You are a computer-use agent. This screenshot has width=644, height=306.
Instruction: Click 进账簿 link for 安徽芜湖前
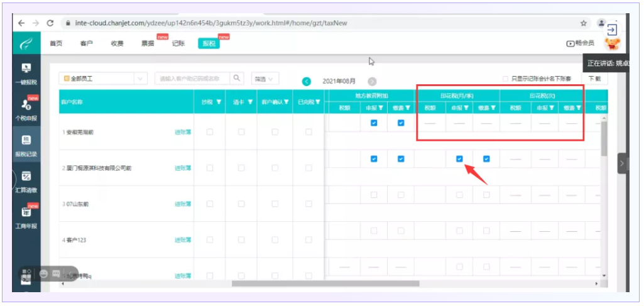(x=183, y=132)
